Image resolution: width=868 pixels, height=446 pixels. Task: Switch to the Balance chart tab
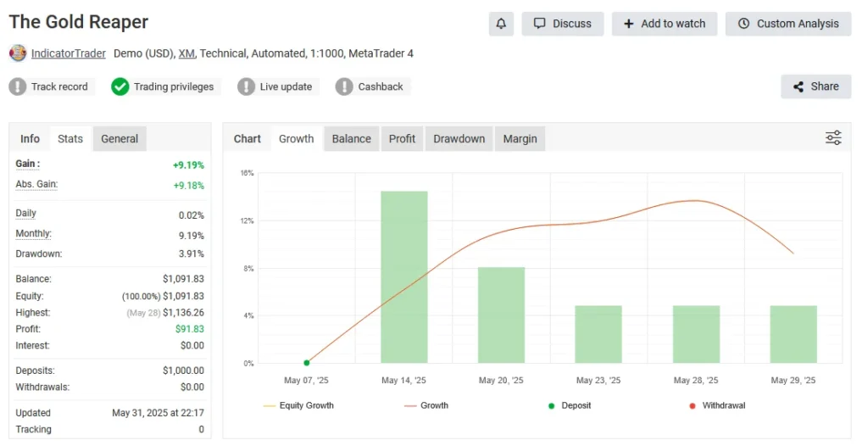[352, 138]
